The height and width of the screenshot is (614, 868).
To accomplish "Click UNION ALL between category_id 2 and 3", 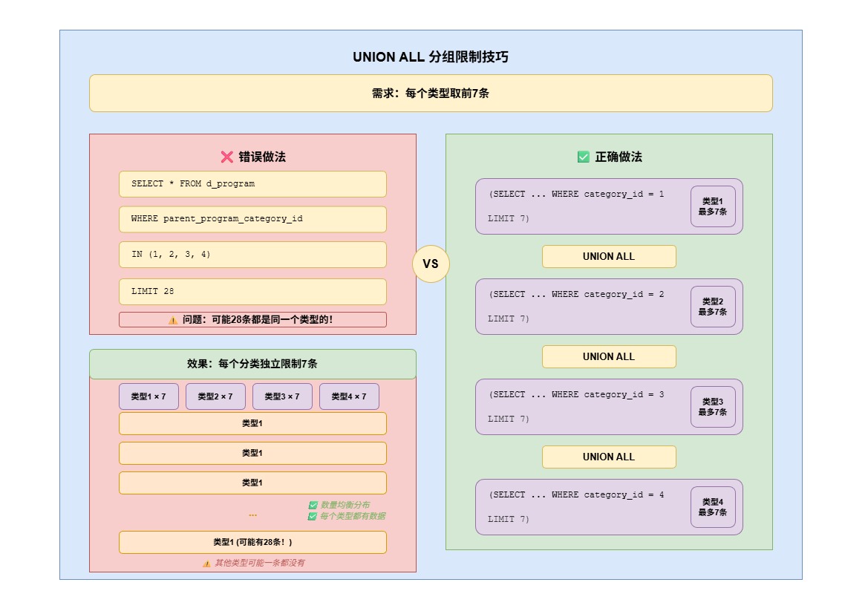I will pyautogui.click(x=609, y=357).
